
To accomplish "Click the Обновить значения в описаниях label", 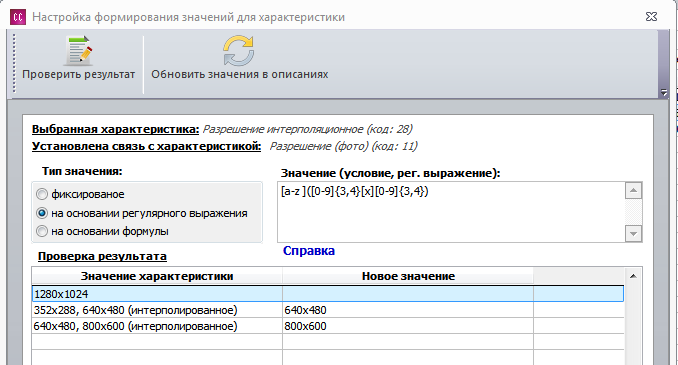I will coord(240,74).
